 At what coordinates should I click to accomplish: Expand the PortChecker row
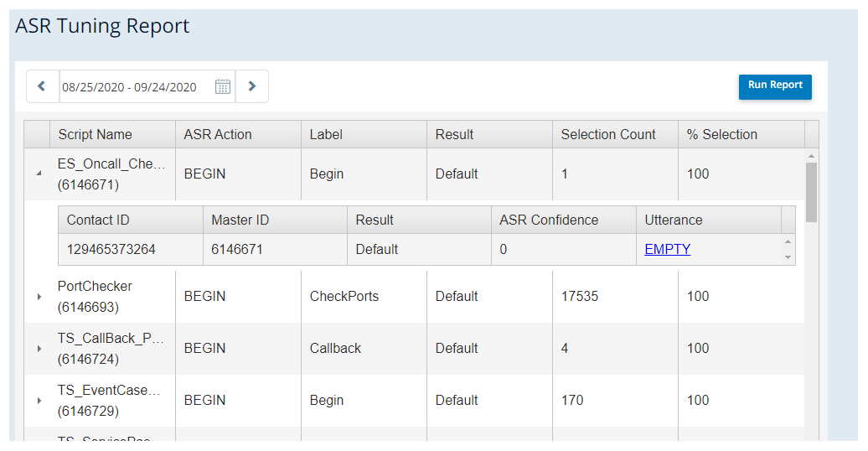point(39,297)
